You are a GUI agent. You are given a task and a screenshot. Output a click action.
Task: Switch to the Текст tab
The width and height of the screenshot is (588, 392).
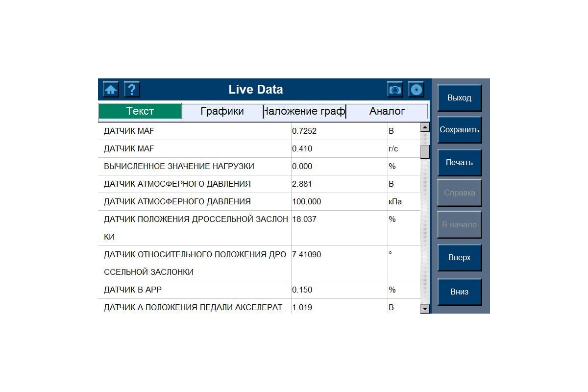(x=140, y=111)
